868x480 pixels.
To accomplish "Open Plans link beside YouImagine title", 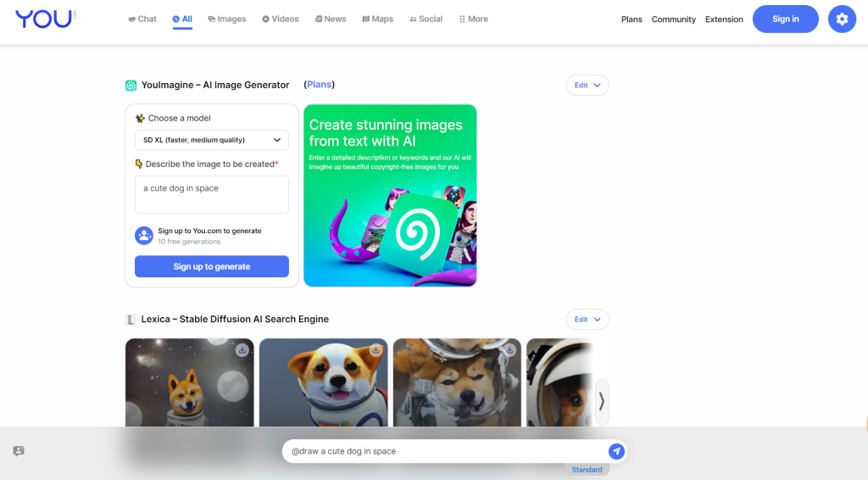I will point(320,85).
